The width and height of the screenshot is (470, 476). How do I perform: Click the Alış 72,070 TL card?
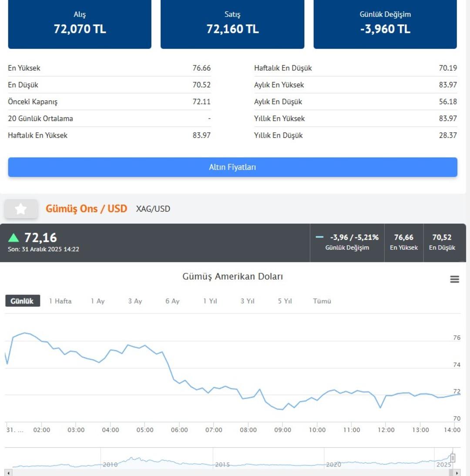(x=80, y=24)
